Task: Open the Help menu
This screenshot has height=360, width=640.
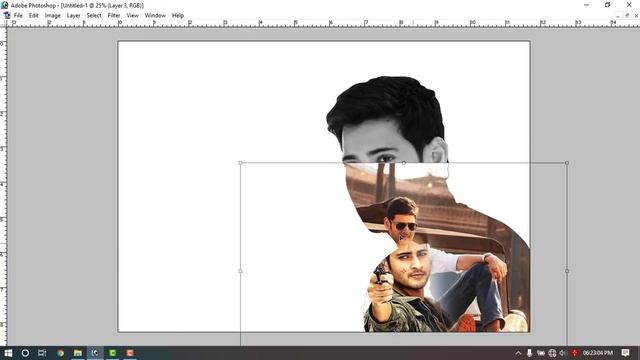Action: [x=178, y=16]
